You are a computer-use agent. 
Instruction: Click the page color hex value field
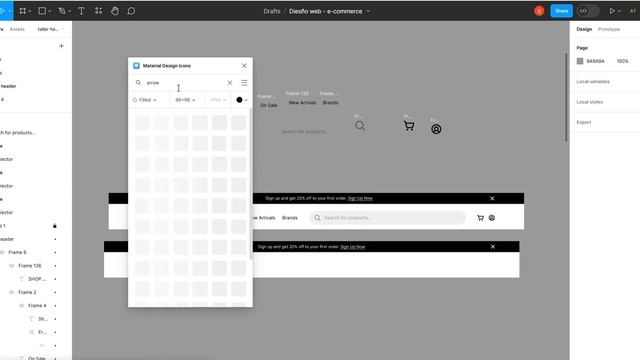(595, 61)
